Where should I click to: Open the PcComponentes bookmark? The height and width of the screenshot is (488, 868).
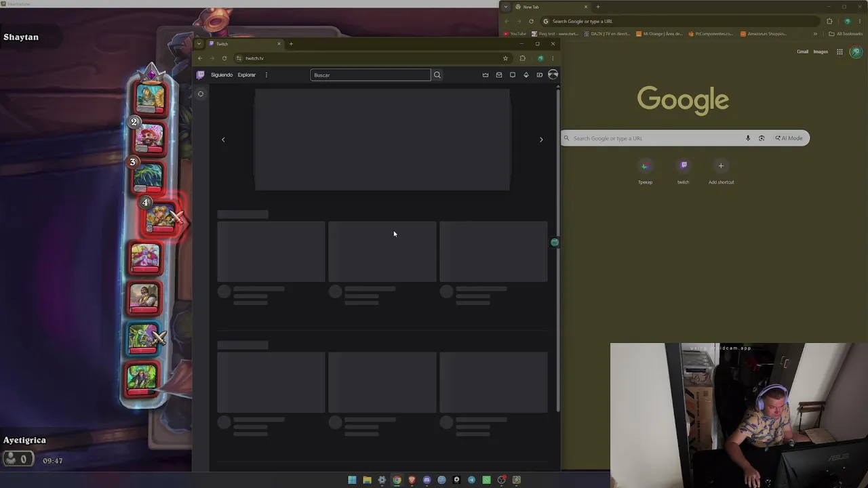[x=711, y=34]
